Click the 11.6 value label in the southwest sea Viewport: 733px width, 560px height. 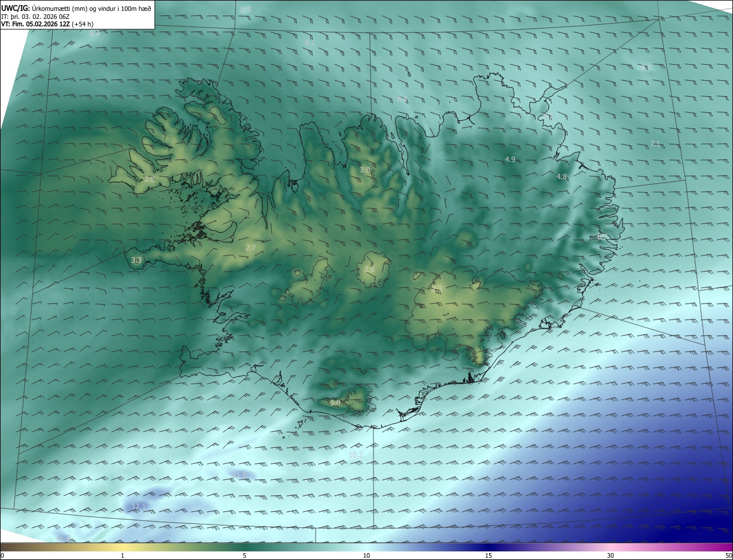coord(240,474)
